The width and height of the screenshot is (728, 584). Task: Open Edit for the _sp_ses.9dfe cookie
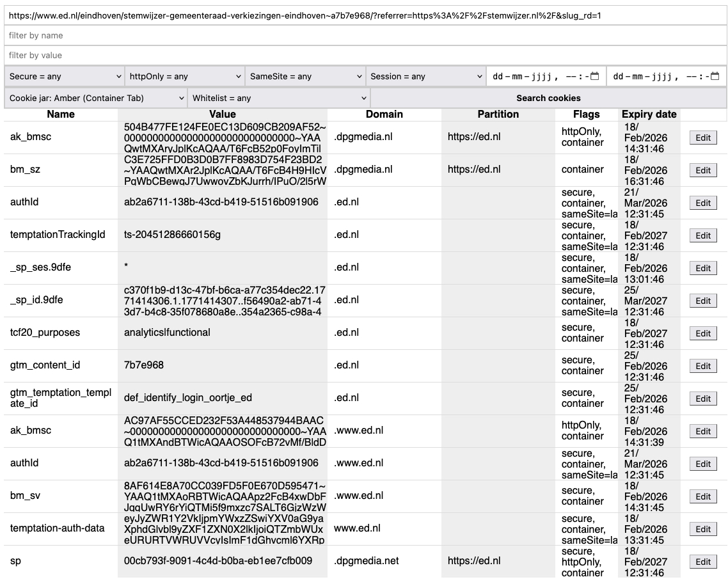(703, 268)
